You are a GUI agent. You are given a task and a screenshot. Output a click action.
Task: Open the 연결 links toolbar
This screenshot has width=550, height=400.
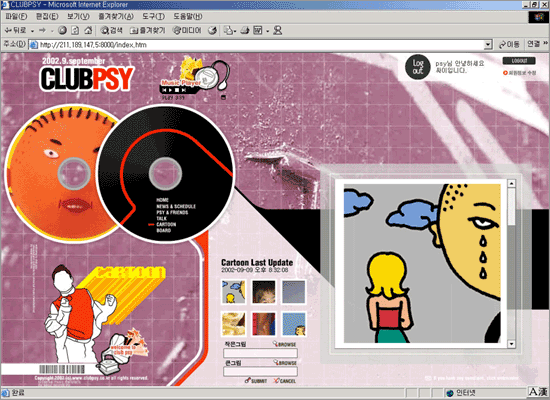(x=534, y=44)
